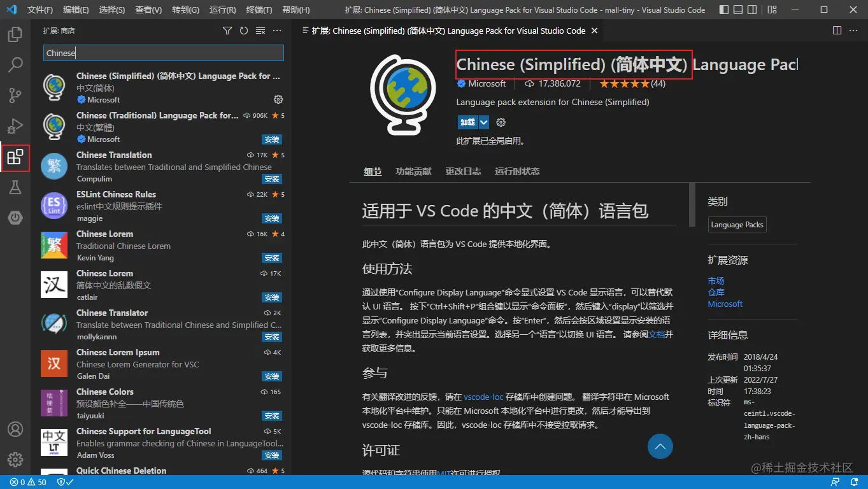This screenshot has width=868, height=489.
Task: Install Chinese Translator by mollykannn
Action: pos(272,337)
